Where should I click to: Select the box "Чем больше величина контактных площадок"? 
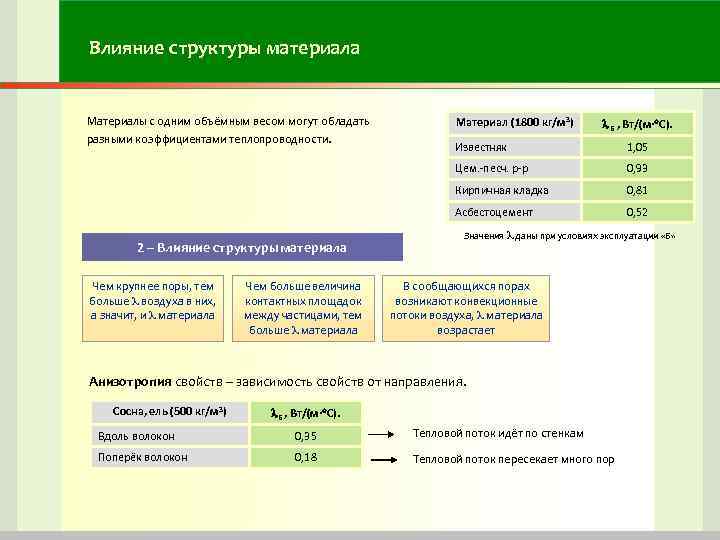pyautogui.click(x=303, y=308)
